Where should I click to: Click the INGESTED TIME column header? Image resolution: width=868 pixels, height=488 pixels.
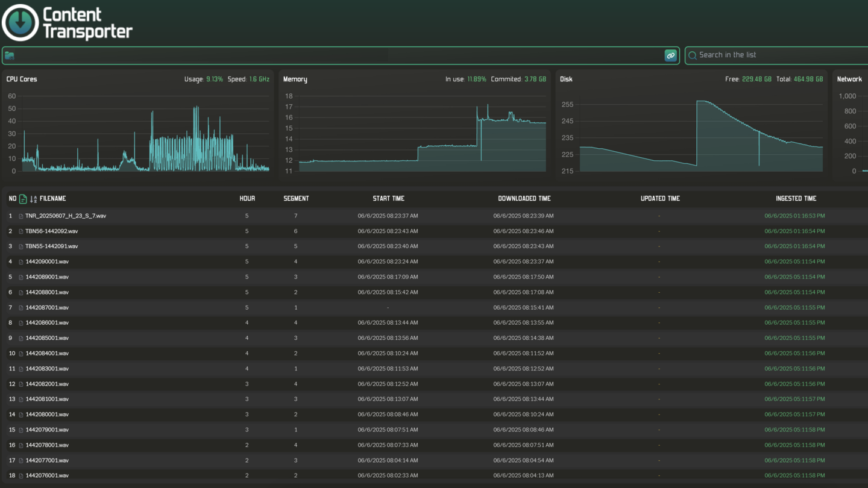[x=796, y=199]
